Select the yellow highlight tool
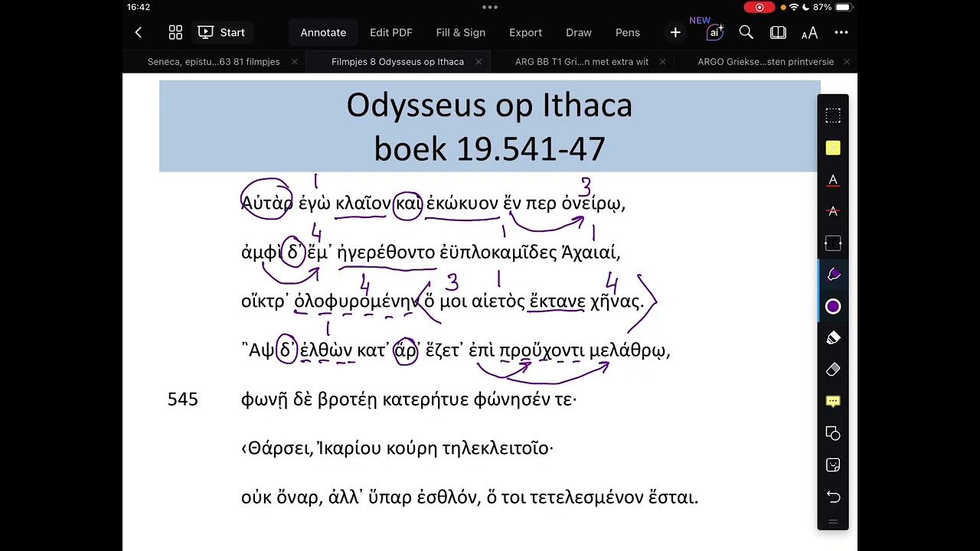The height and width of the screenshot is (551, 980). (833, 148)
